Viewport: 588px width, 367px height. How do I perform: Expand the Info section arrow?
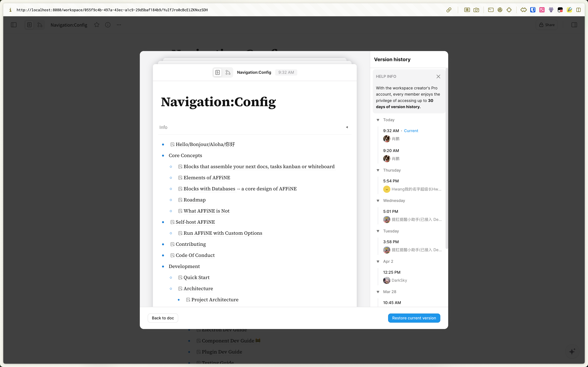pos(347,127)
